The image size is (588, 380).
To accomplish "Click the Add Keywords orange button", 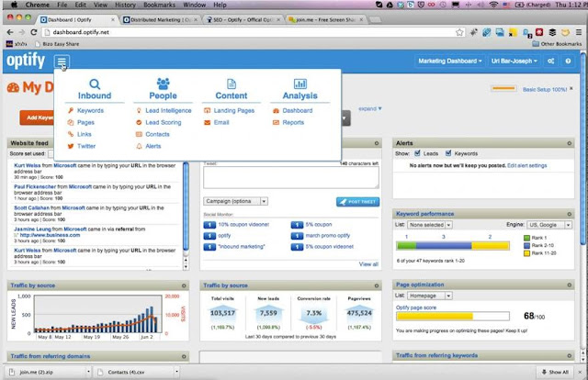I will tap(37, 117).
